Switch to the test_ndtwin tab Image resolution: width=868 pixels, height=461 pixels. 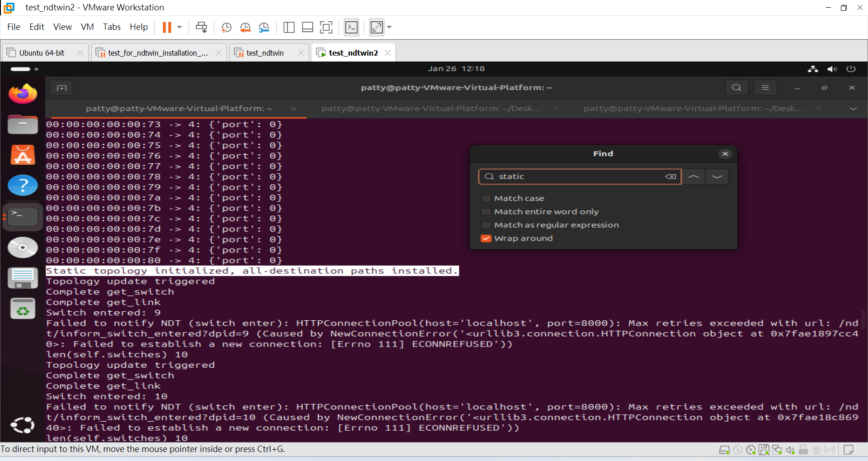pos(265,53)
